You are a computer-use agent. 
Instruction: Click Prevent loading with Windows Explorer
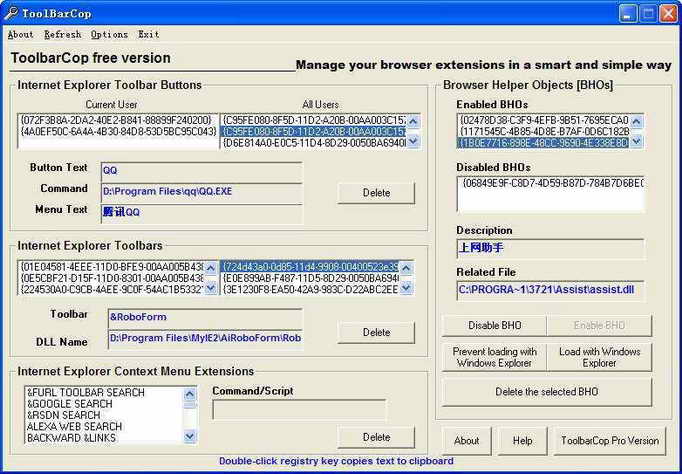(495, 357)
